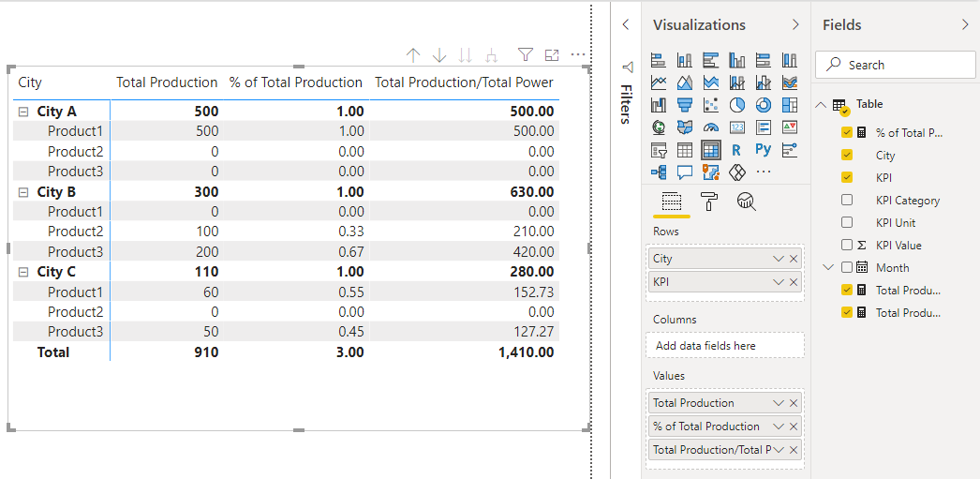
Task: Select the stacked bar chart visual
Action: pyautogui.click(x=659, y=61)
